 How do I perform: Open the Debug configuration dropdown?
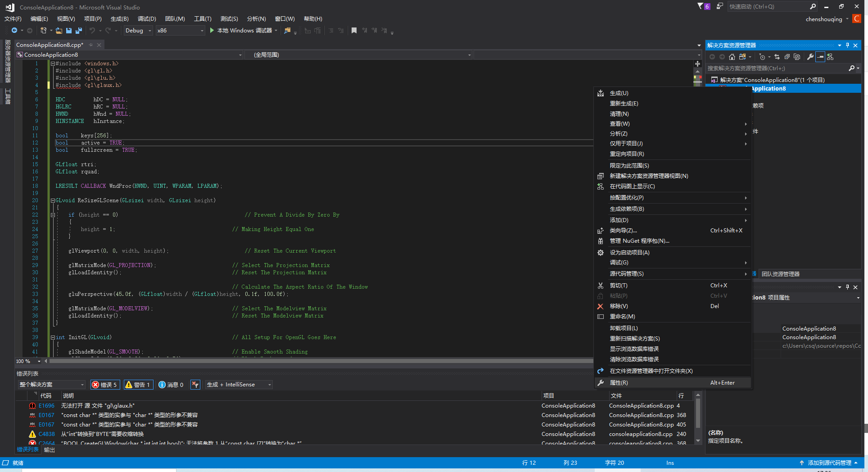pyautogui.click(x=138, y=31)
